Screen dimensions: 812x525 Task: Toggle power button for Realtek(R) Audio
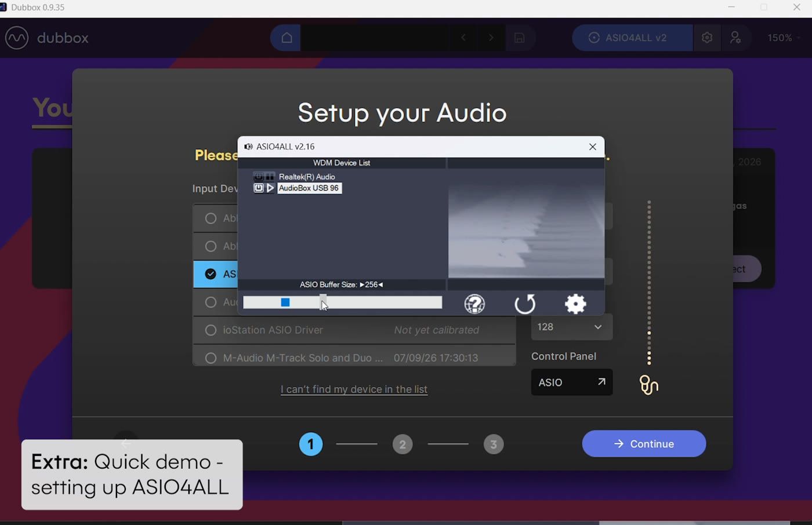coord(258,177)
